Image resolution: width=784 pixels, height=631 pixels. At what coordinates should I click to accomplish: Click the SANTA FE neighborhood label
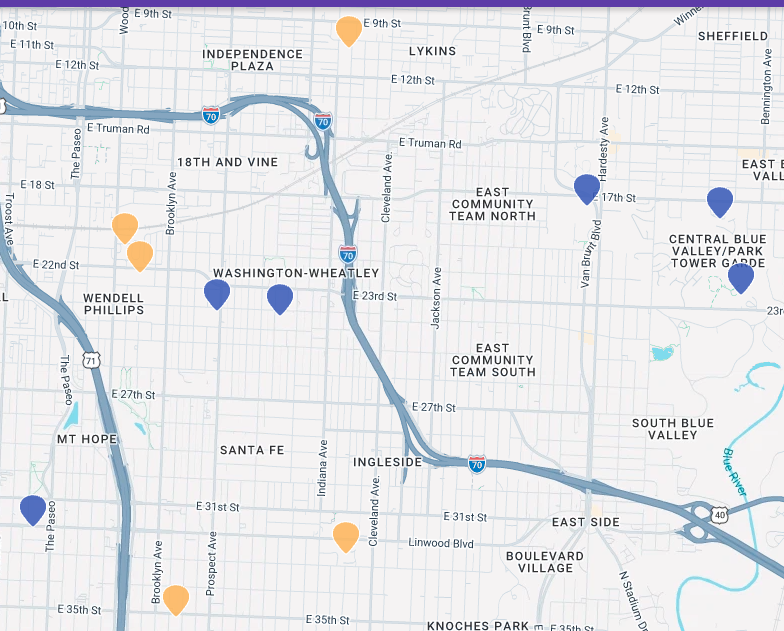click(252, 450)
